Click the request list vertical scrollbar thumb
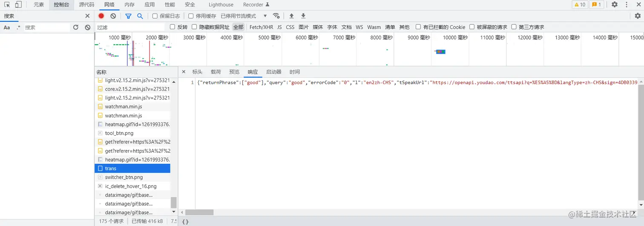 [174, 203]
